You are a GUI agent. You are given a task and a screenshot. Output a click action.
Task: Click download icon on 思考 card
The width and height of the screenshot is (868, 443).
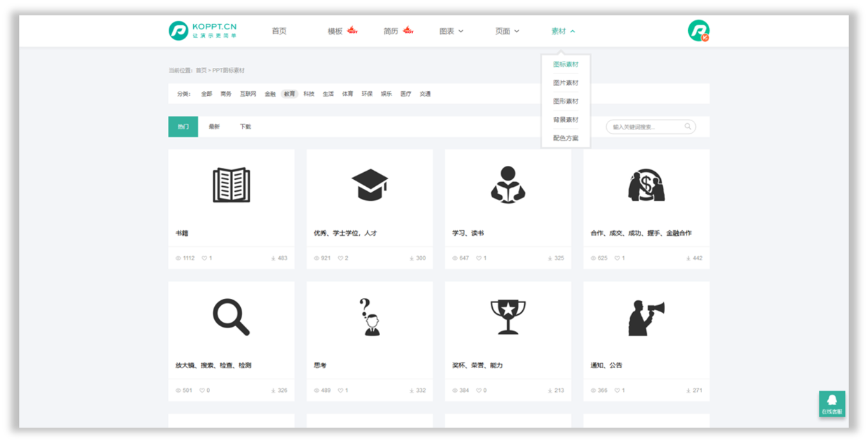[x=412, y=391]
